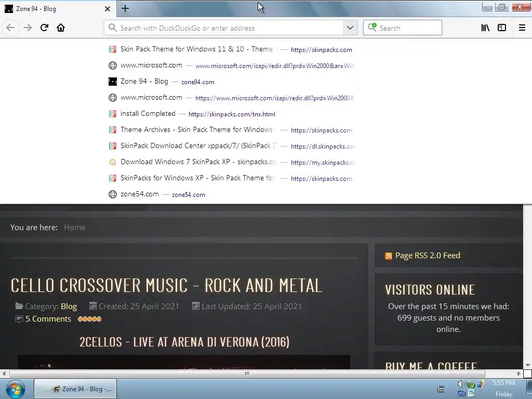This screenshot has height=399, width=532.
Task: Click the five-dot article rating
Action: 89,319
